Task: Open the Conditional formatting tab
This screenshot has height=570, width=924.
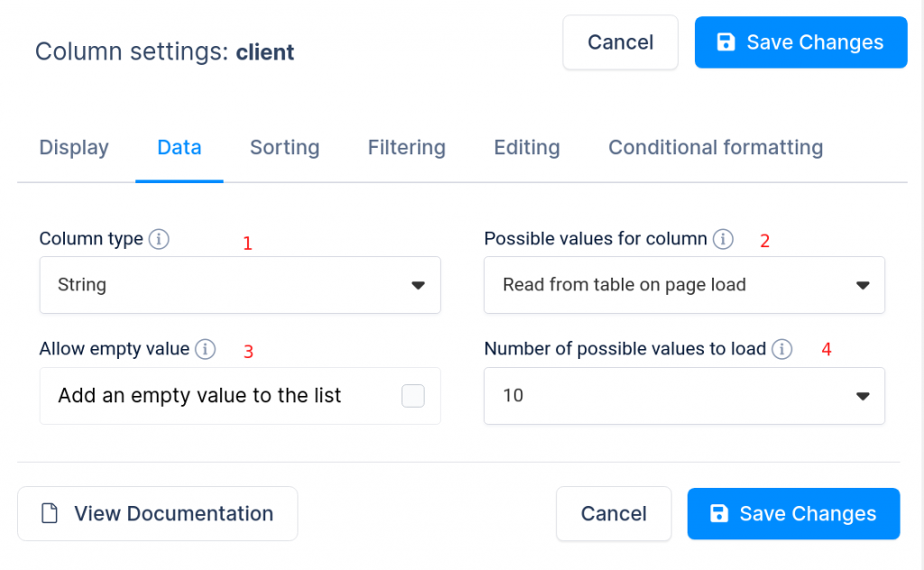Action: point(715,147)
